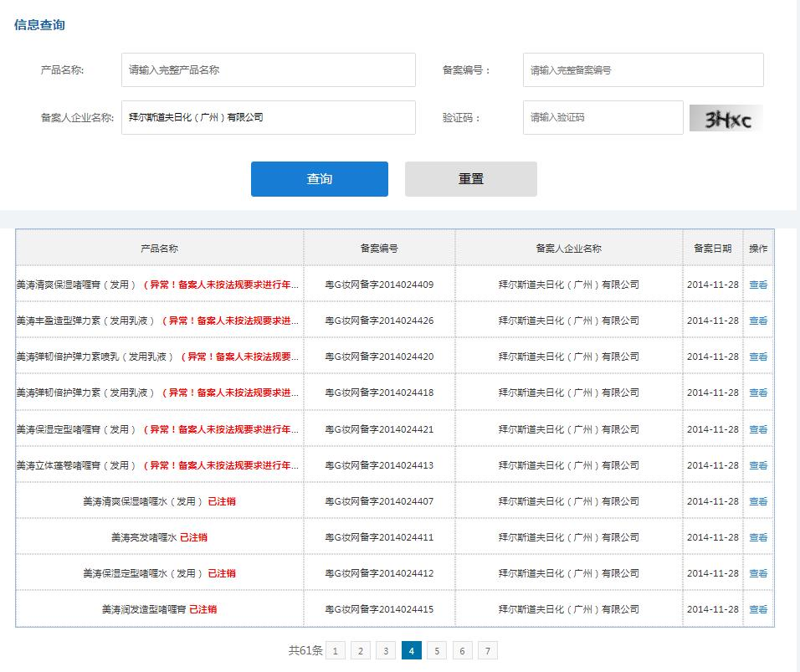Go to page 1 of results
The width and height of the screenshot is (800, 672).
point(335,651)
